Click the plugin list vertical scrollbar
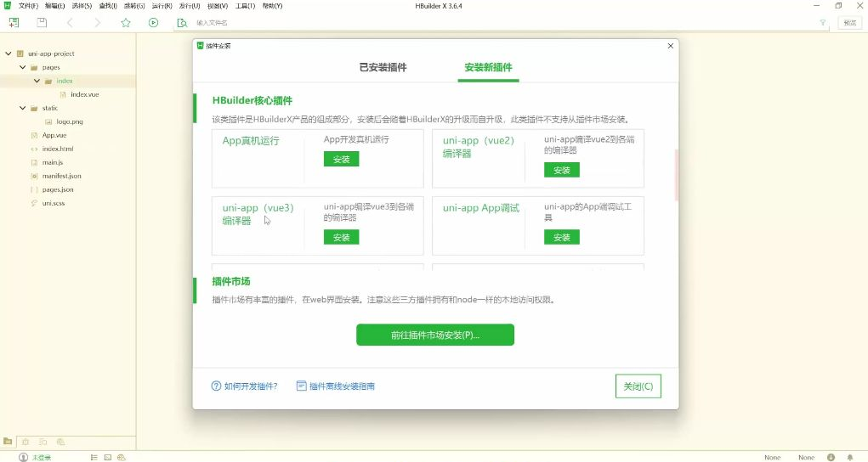 [676, 174]
